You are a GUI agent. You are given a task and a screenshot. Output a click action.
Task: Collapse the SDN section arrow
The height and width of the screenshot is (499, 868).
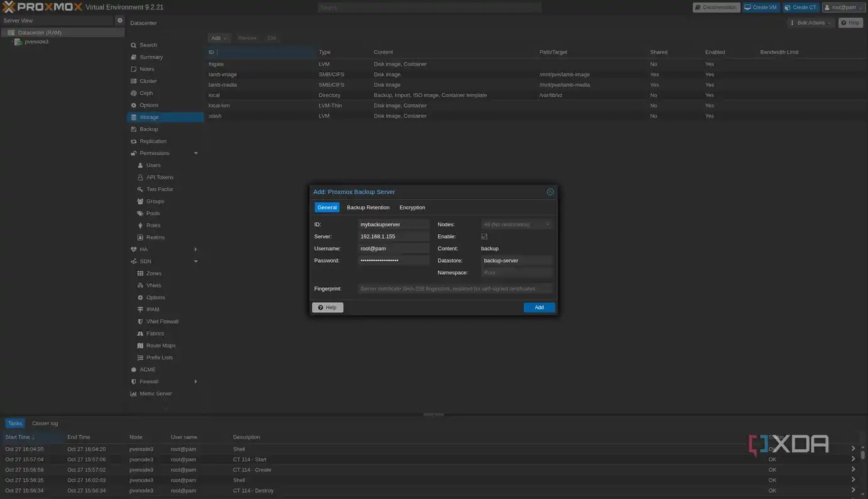pos(196,261)
